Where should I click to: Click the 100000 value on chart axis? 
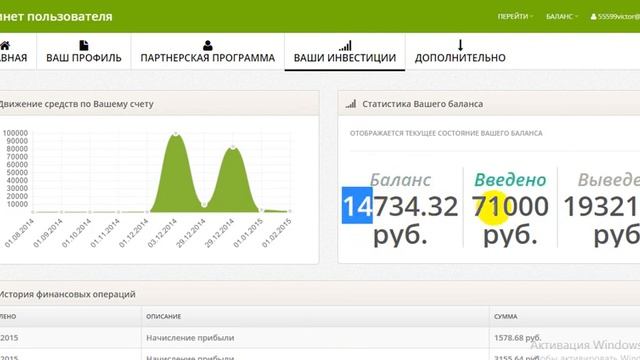(x=15, y=133)
